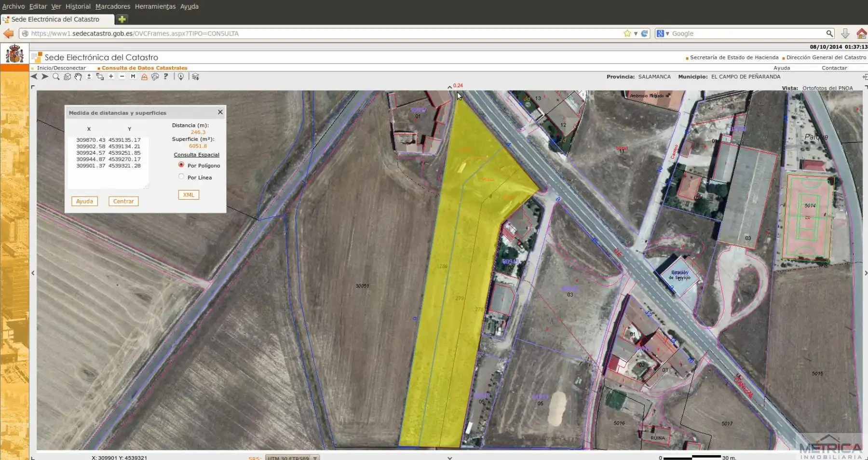This screenshot has width=868, height=460.
Task: Expand the map downward with bottom chevron
Action: (449, 458)
